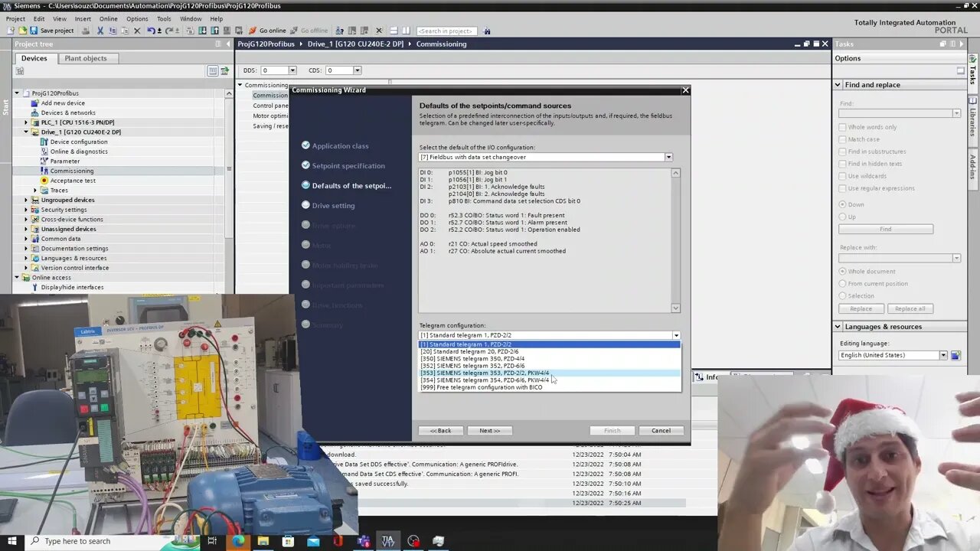Toggle Use regular expressions checkbox
The height and width of the screenshot is (551, 980).
pyautogui.click(x=843, y=188)
